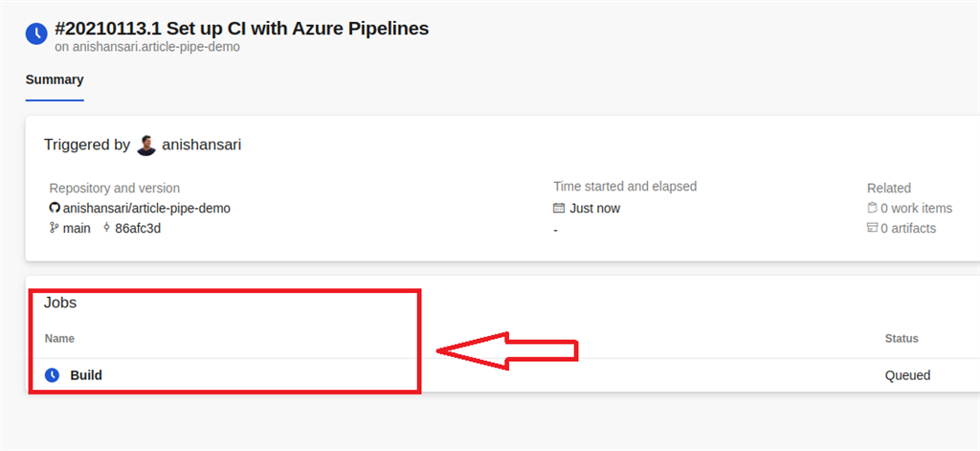Click the clock status icon in Build row
980x451 pixels.
tap(52, 375)
